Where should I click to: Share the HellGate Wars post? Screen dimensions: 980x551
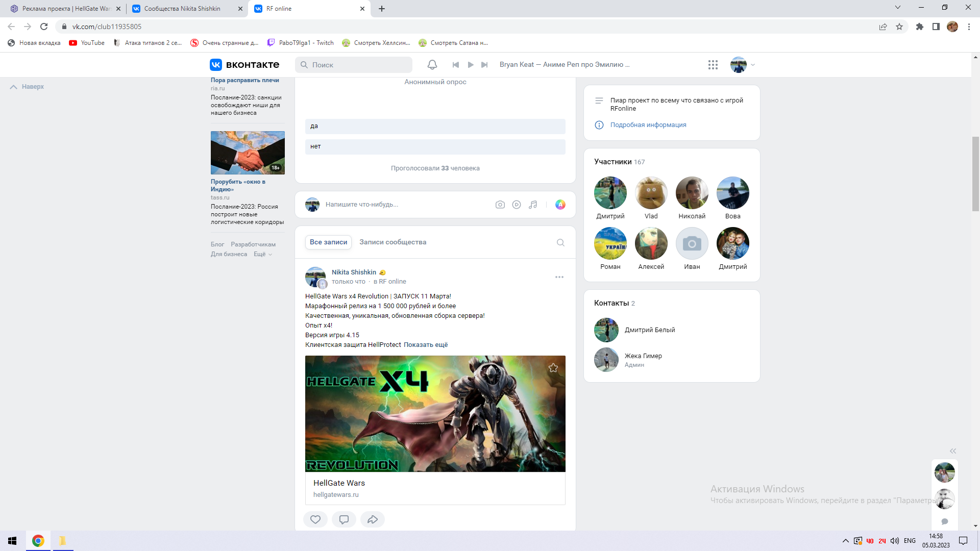pyautogui.click(x=373, y=519)
